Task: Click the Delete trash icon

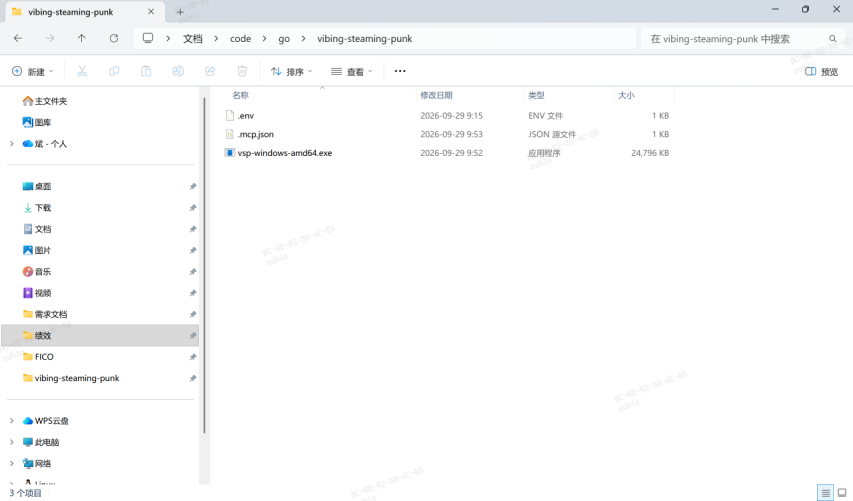Action: pos(242,71)
